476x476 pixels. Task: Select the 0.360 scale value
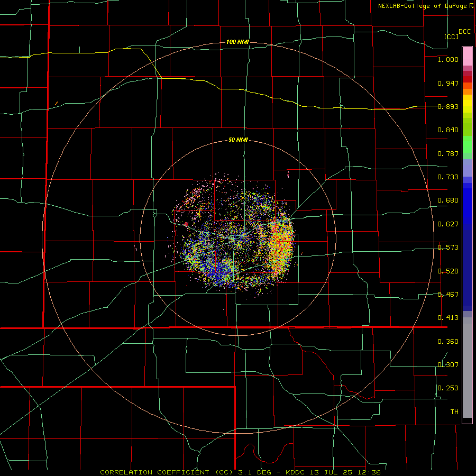(448, 342)
